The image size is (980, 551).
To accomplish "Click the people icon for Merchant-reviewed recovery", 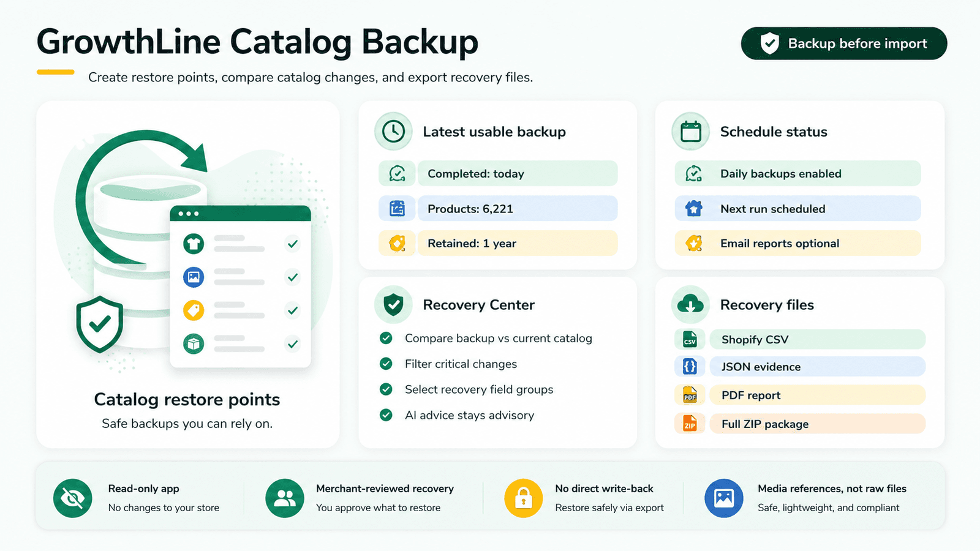I will coord(285,498).
